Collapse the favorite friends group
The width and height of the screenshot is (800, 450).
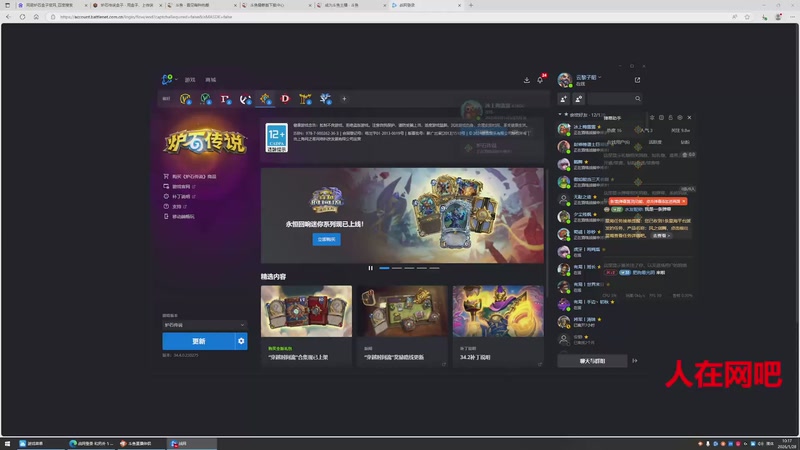click(x=560, y=115)
